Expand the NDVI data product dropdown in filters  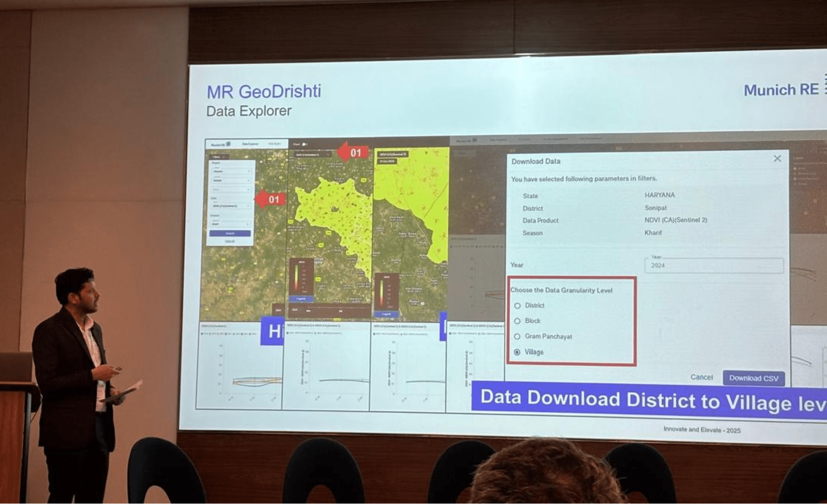pyautogui.click(x=232, y=206)
